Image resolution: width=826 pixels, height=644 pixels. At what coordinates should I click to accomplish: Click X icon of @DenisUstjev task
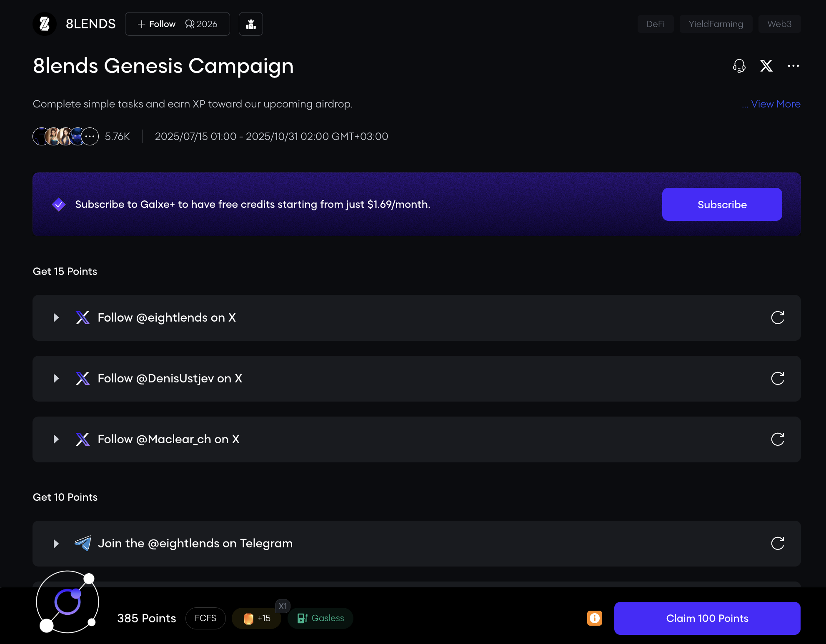tap(83, 379)
